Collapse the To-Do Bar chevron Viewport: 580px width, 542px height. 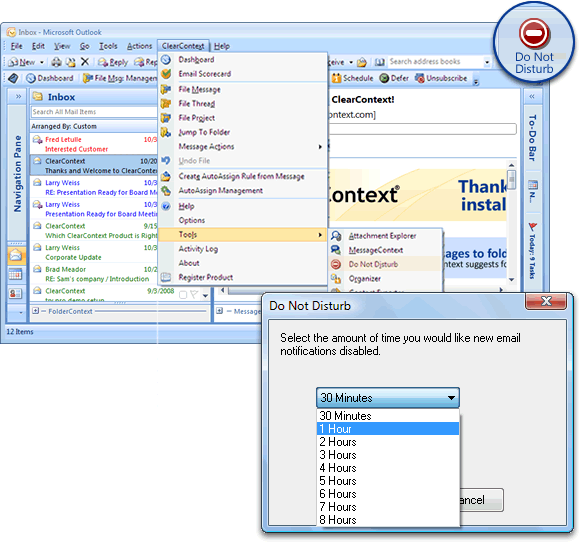[x=532, y=97]
